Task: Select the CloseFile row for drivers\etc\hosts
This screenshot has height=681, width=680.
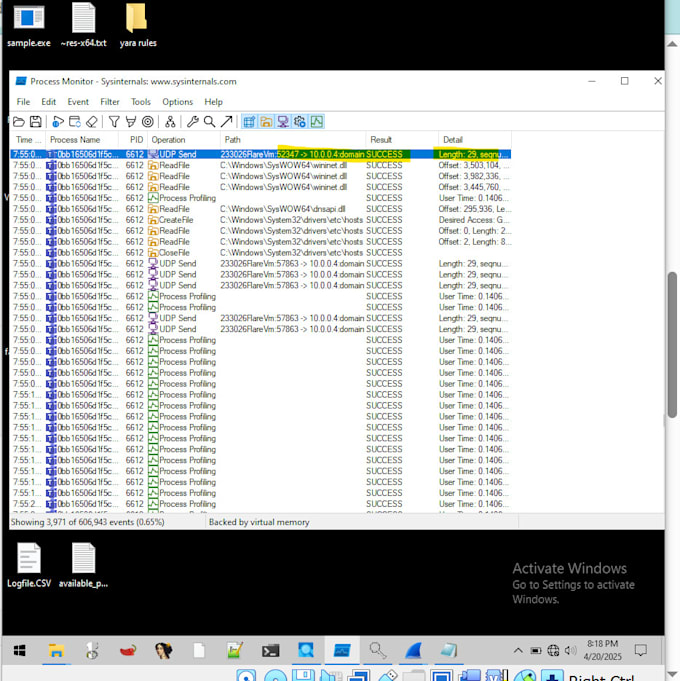Action: tap(261, 252)
